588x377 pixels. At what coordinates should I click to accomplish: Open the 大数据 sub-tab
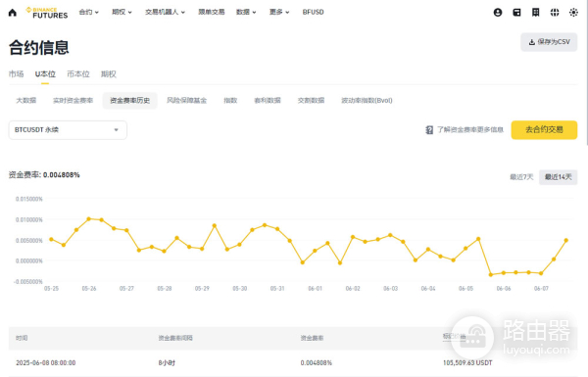coord(26,101)
